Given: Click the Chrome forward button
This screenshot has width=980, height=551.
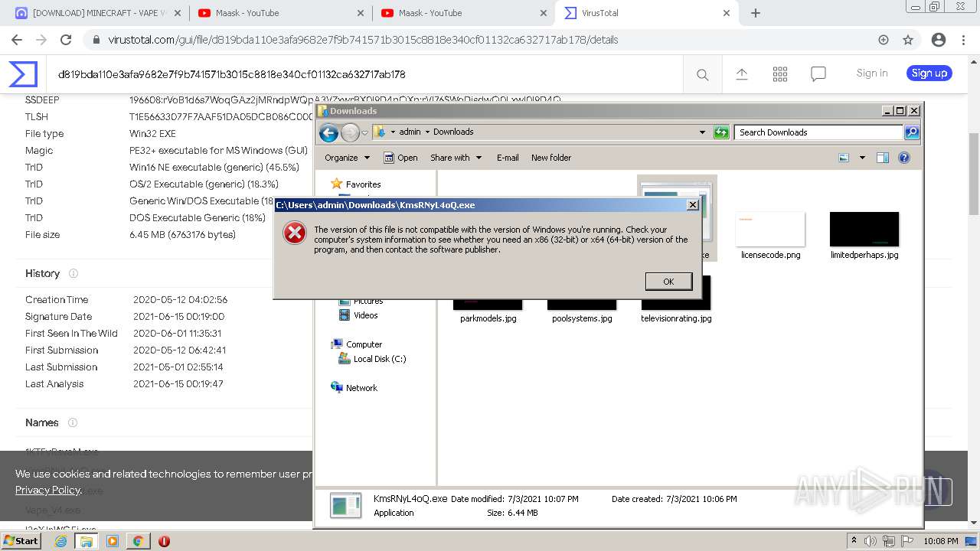Looking at the screenshot, I should (x=41, y=40).
